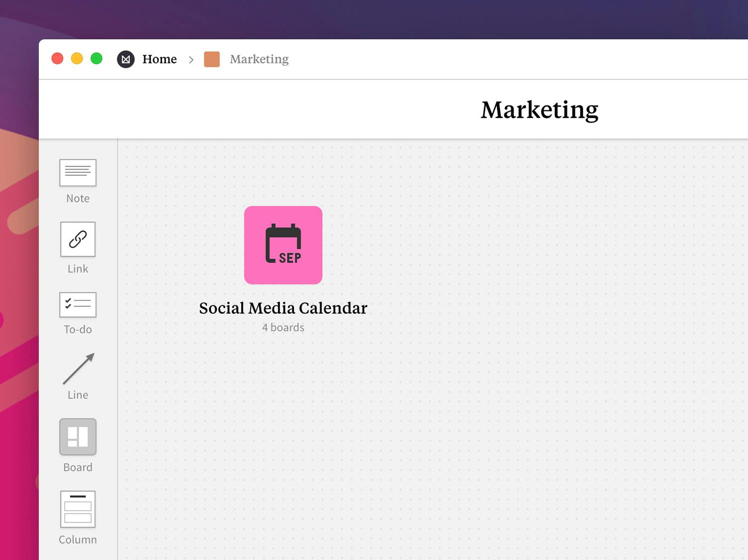Minimize window with yellow button
The height and width of the screenshot is (560, 748).
77,59
